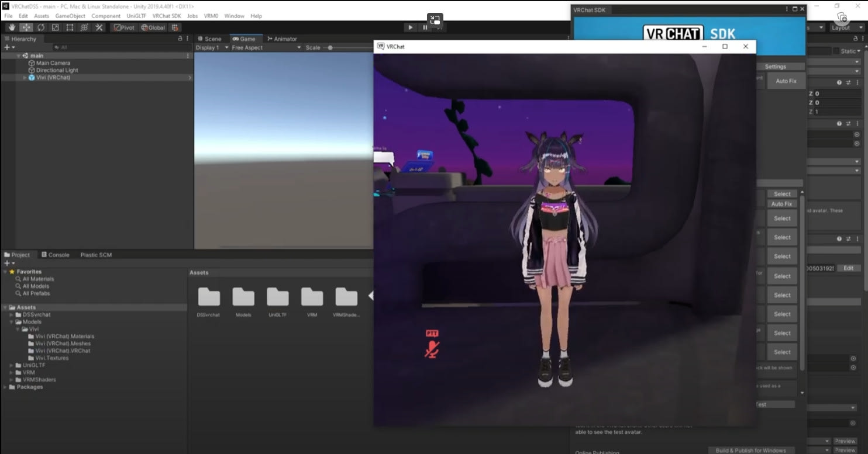Toggle Pivot/Center handle position
868x454 pixels.
tap(124, 27)
